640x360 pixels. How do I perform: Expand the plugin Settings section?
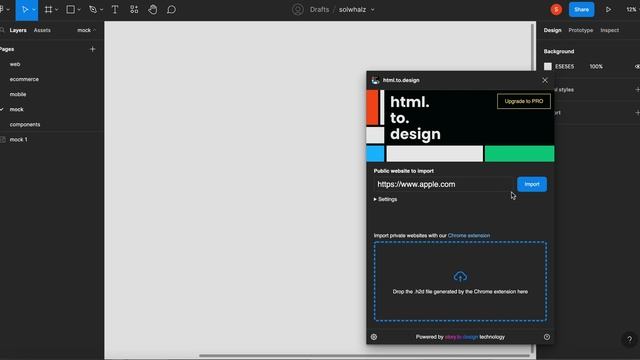pyautogui.click(x=385, y=199)
